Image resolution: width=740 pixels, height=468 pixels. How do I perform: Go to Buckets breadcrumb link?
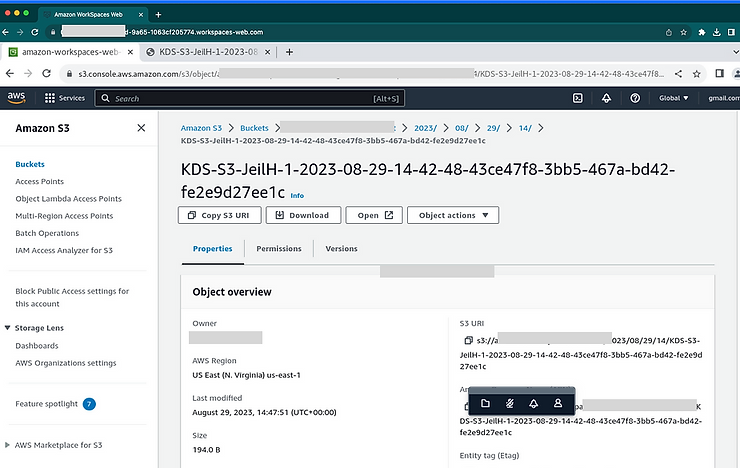click(x=254, y=128)
